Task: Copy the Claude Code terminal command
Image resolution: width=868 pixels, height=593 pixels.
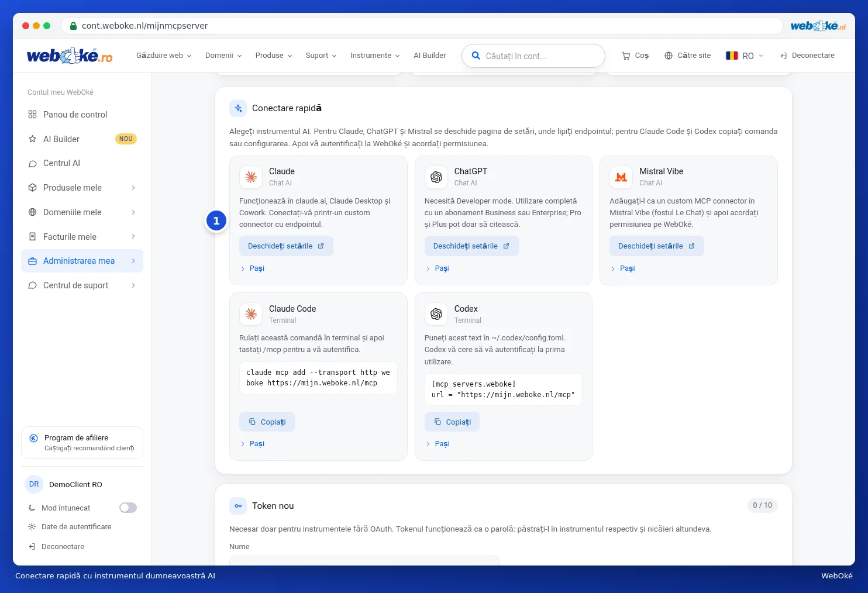Action: point(267,422)
